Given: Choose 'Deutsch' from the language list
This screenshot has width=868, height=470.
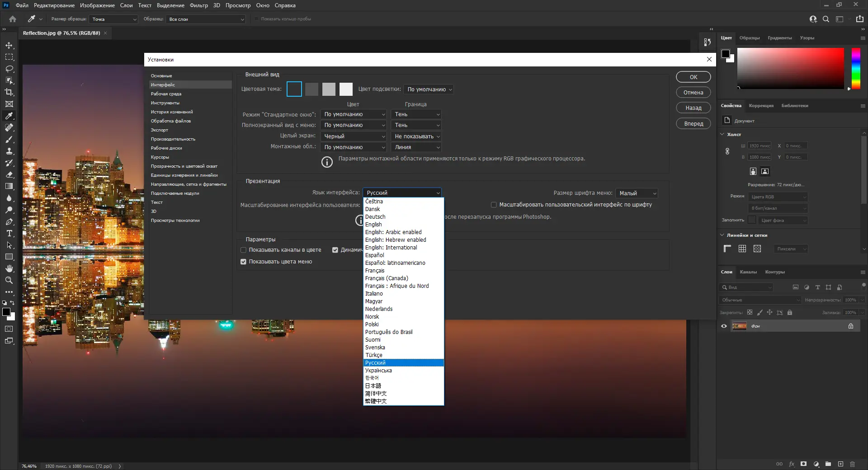Looking at the screenshot, I should tap(375, 217).
